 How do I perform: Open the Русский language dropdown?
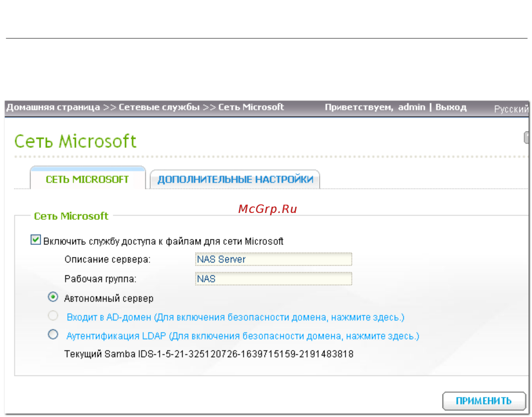pyautogui.click(x=511, y=109)
